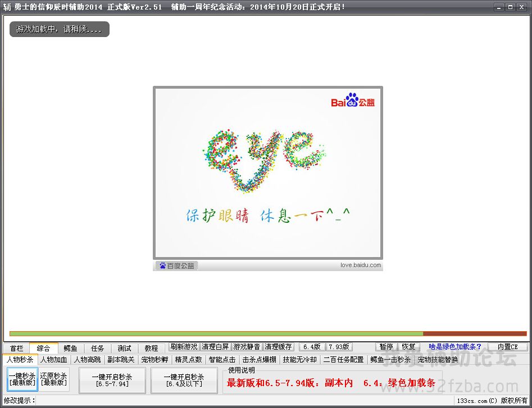Viewport: 532px width, 408px height.
Task: Open the 教程 tab
Action: pyautogui.click(x=151, y=349)
